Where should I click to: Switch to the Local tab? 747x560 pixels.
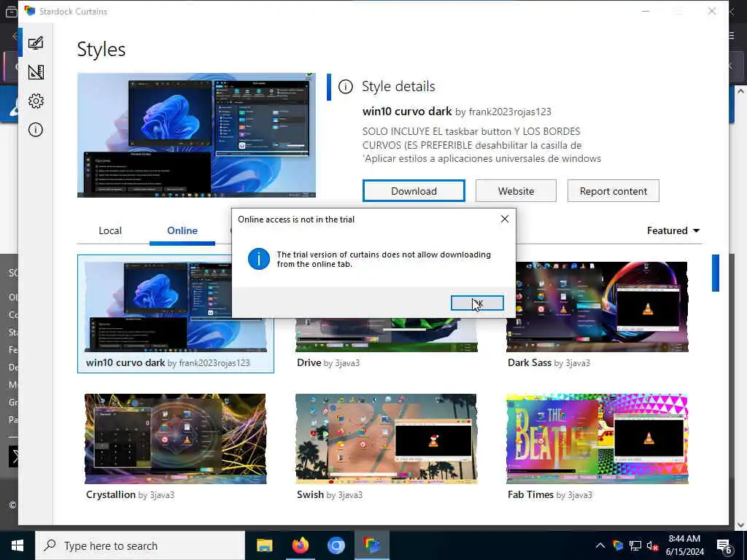(110, 230)
